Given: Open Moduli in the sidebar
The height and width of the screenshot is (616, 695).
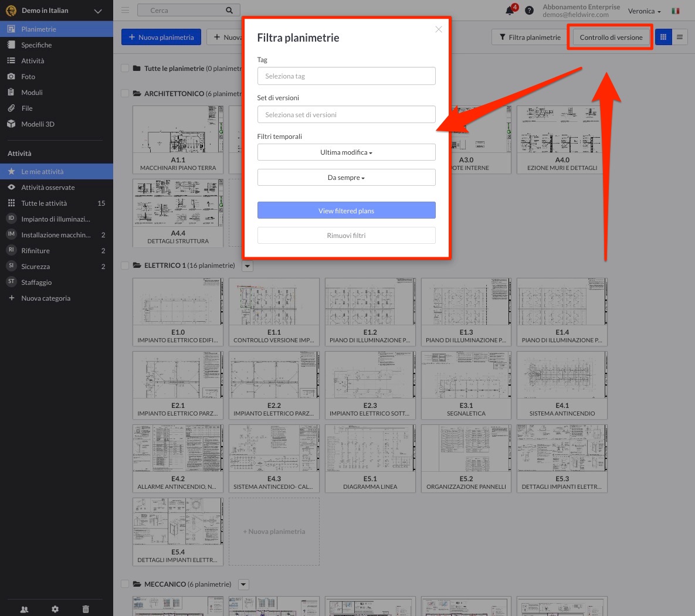Looking at the screenshot, I should [x=56, y=92].
